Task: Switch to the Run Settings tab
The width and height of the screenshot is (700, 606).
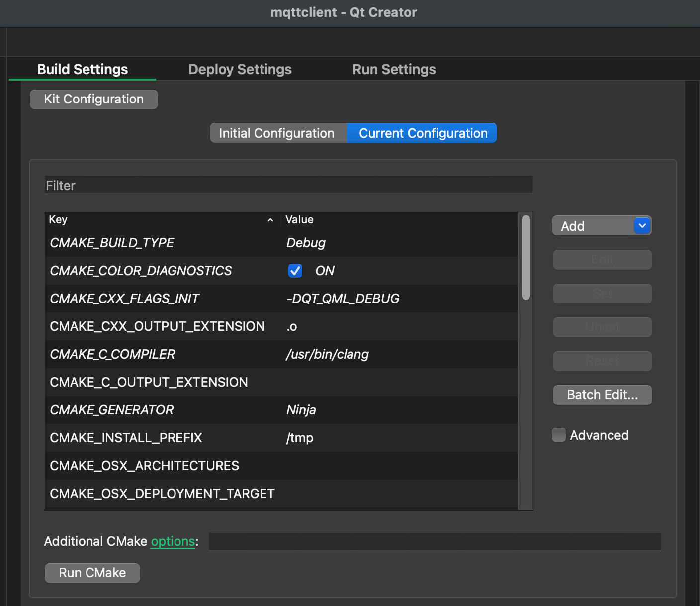Action: coord(394,69)
